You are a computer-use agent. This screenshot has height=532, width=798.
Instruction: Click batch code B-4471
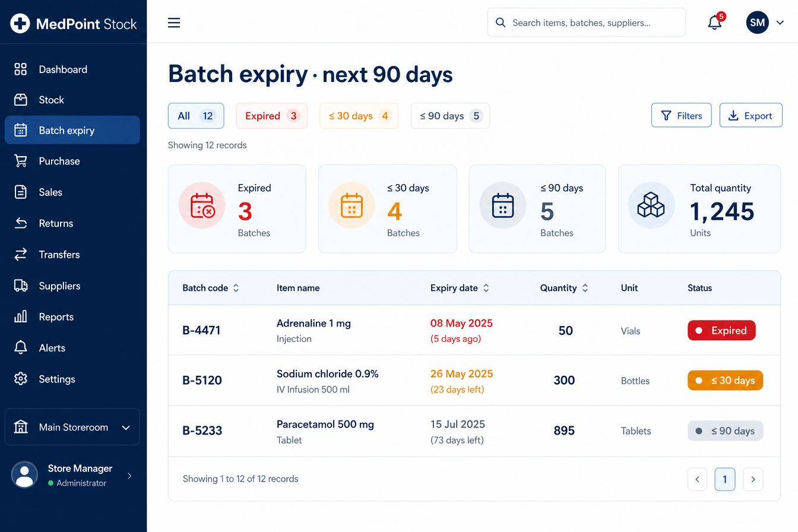(201, 330)
